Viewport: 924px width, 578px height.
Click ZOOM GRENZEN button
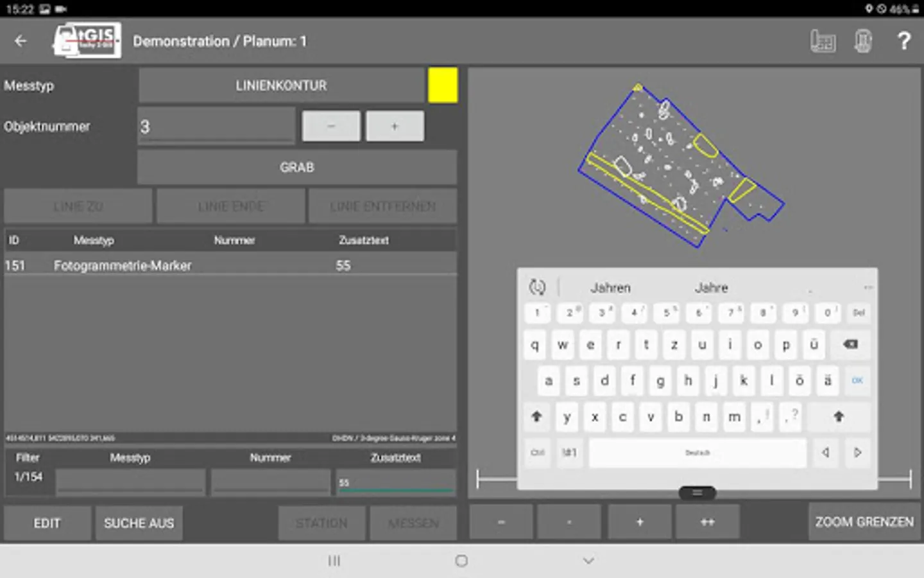click(864, 521)
